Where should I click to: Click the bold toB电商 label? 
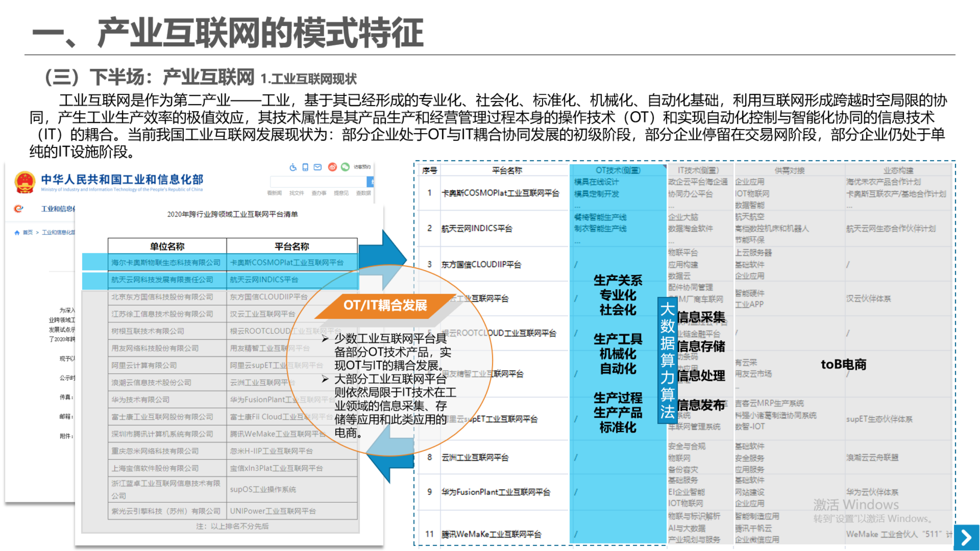click(843, 364)
